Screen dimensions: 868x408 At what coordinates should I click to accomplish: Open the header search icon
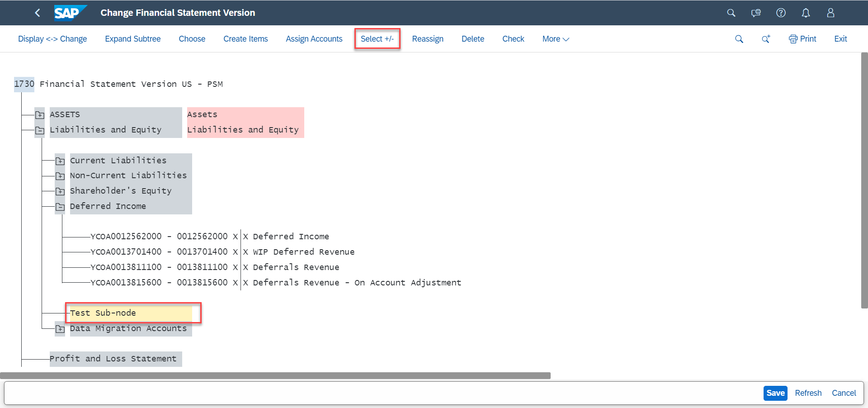731,13
